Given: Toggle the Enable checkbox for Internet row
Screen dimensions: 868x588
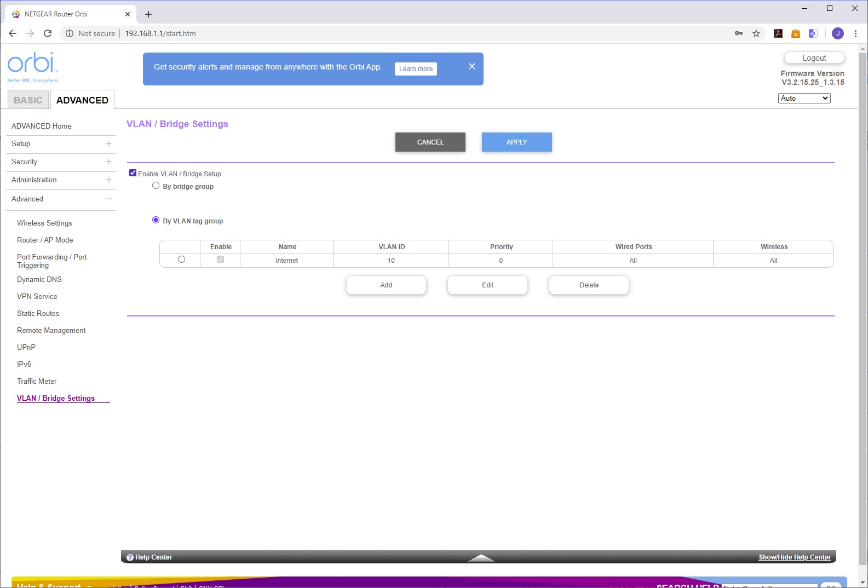Looking at the screenshot, I should tap(221, 260).
